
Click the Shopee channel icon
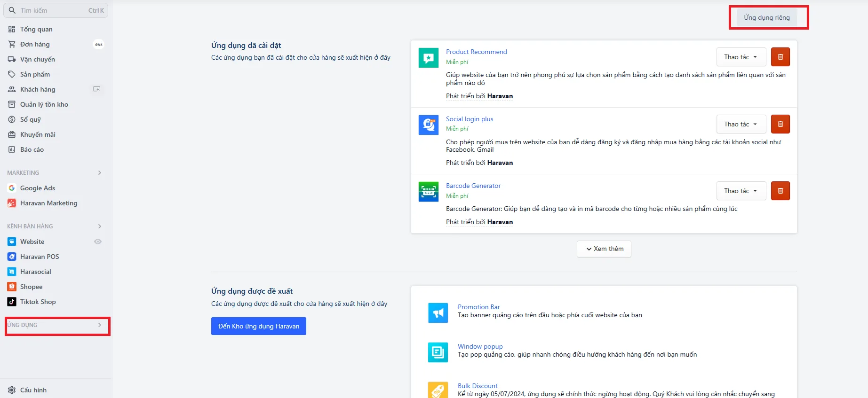pos(12,287)
